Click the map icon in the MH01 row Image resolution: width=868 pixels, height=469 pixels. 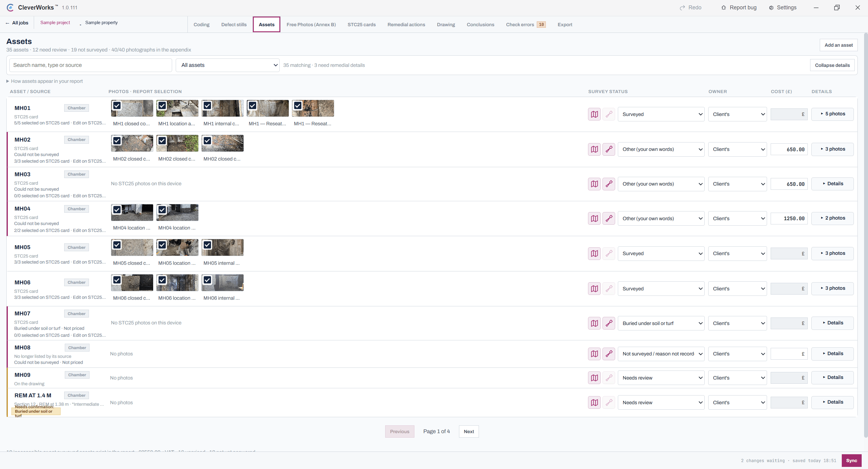(x=594, y=114)
